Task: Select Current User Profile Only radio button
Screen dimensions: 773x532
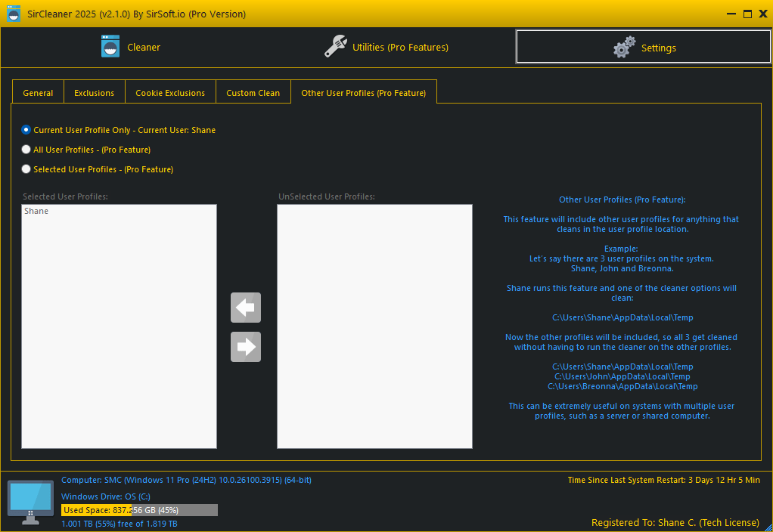Action: [x=26, y=129]
